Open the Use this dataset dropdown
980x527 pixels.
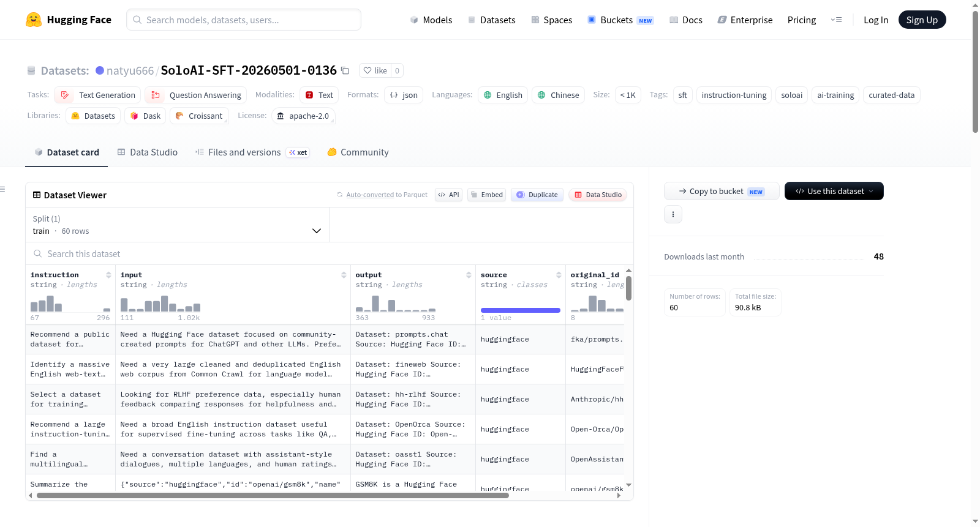point(834,191)
